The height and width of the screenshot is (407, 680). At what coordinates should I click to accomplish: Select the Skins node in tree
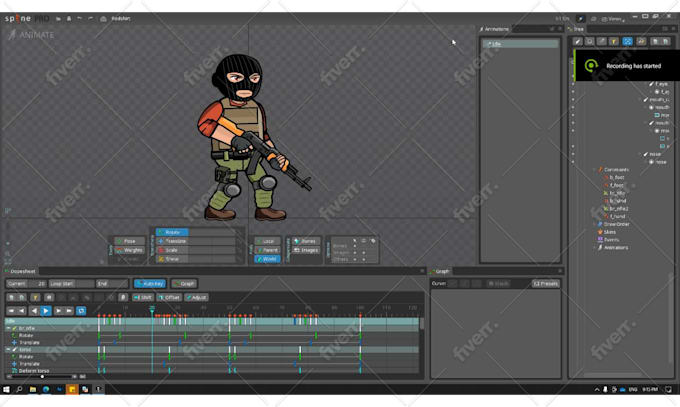tap(609, 232)
